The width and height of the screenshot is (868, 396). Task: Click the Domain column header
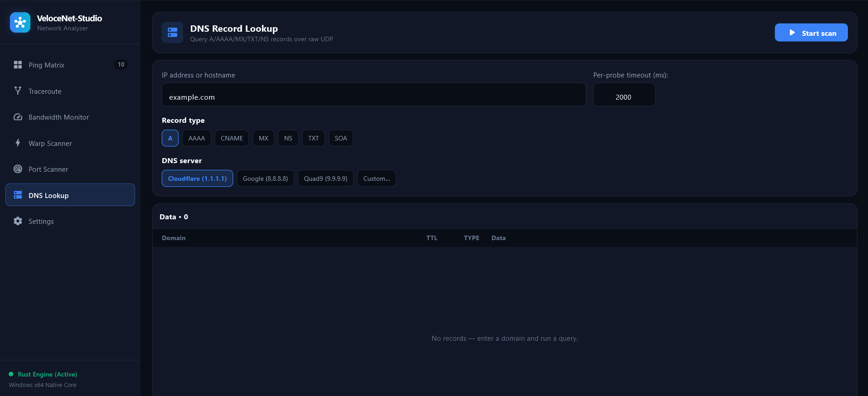[174, 238]
